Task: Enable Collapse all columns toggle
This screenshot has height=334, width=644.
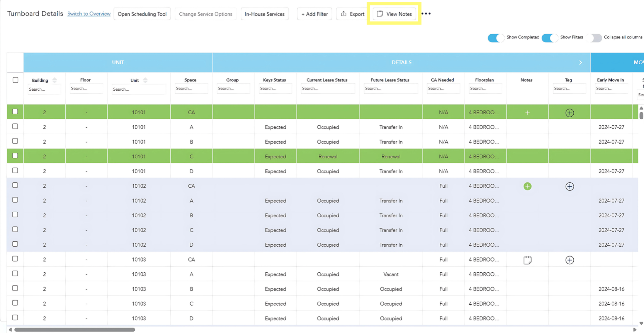Action: (595, 38)
